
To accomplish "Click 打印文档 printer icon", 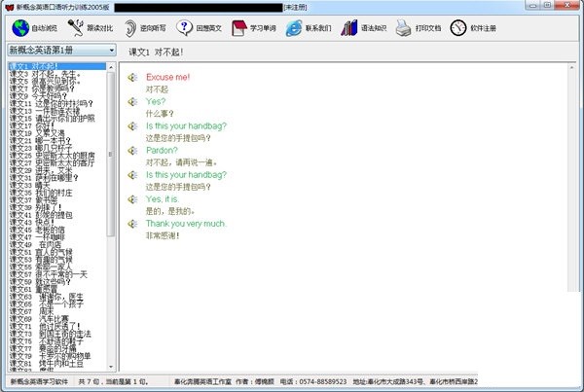I will click(x=403, y=28).
